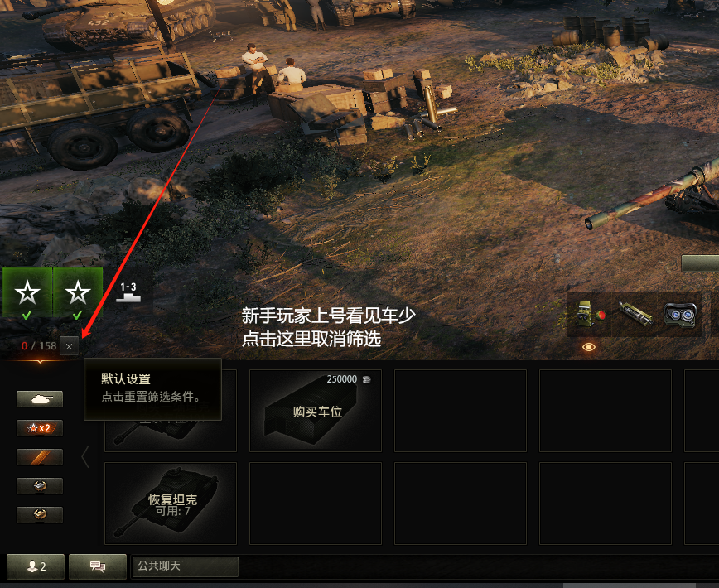Toggle the tank type filter button
Screen dimensions: 719x588
[40, 399]
